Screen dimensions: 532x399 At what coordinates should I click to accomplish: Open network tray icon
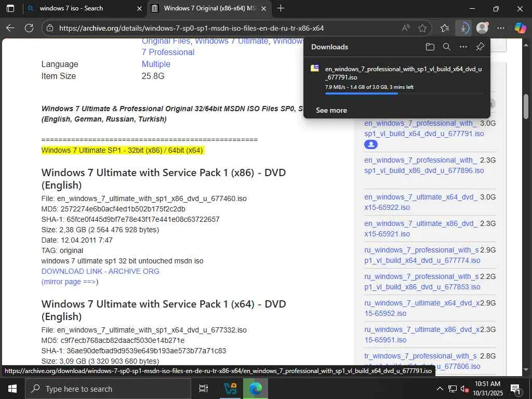pos(453,389)
